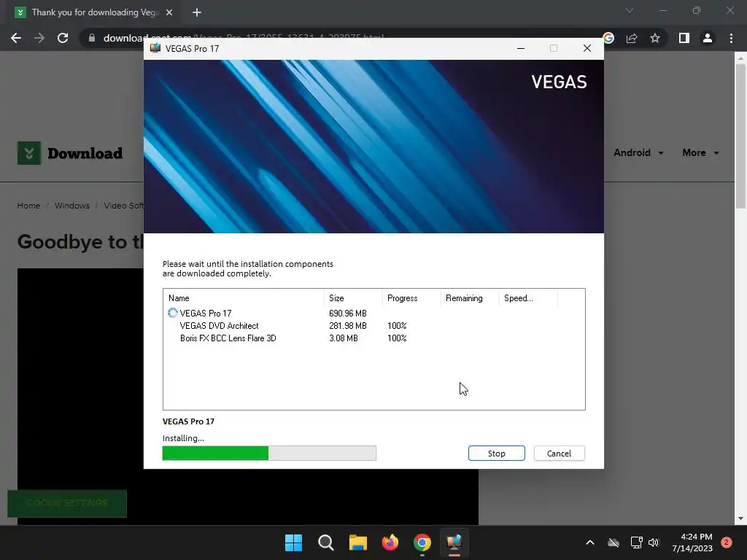Open Cookie Settings button on webpage
The image size is (747, 560).
[67, 503]
